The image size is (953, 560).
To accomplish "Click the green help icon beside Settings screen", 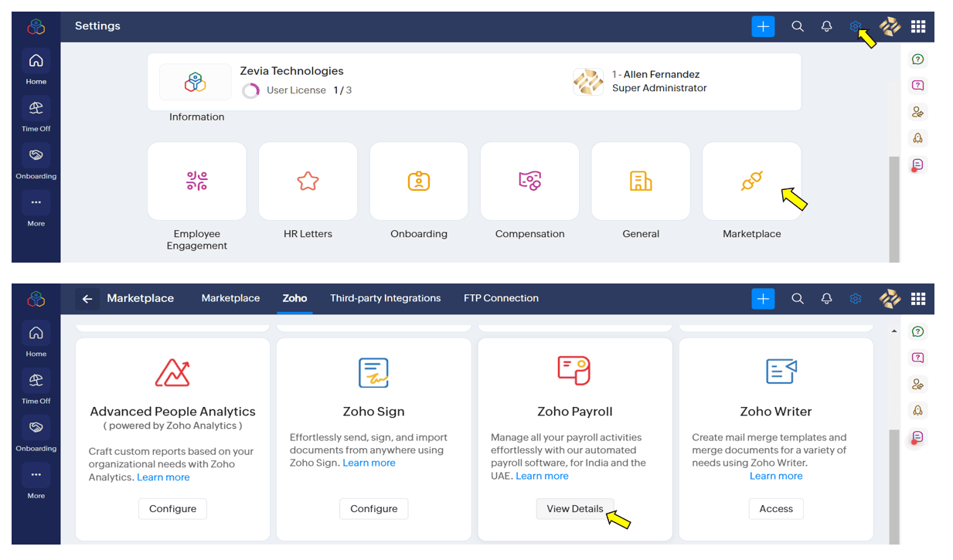I will (x=917, y=59).
